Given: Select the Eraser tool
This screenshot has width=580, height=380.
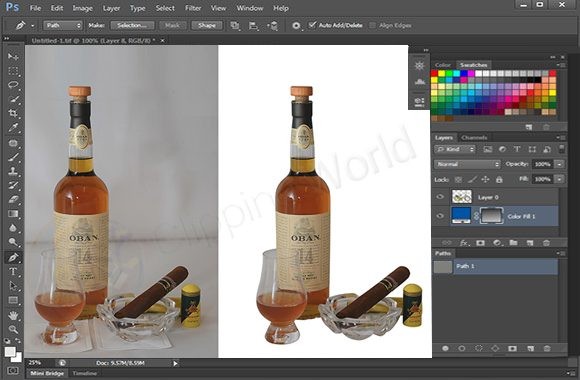Looking at the screenshot, I should (13, 199).
